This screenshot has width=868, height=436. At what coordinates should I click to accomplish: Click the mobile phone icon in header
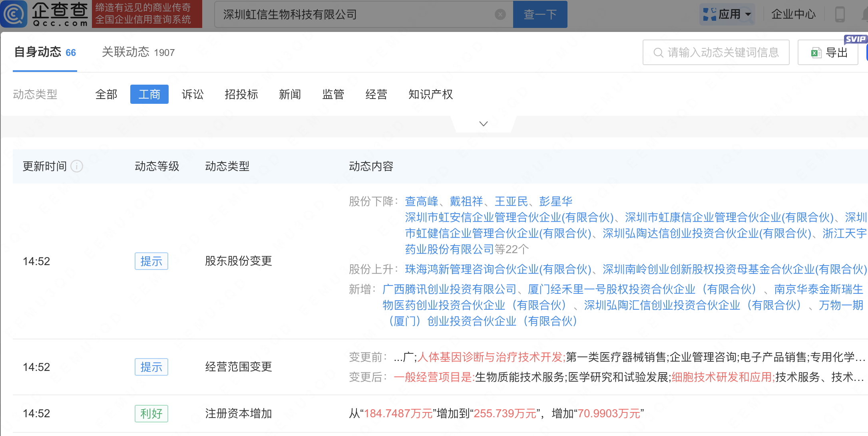tap(840, 14)
